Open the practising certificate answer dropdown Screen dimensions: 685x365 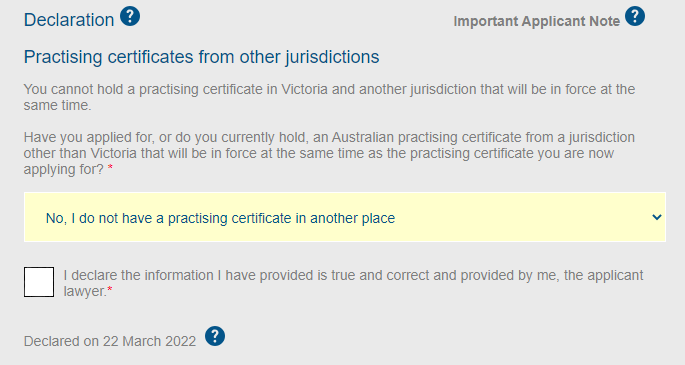click(x=345, y=217)
